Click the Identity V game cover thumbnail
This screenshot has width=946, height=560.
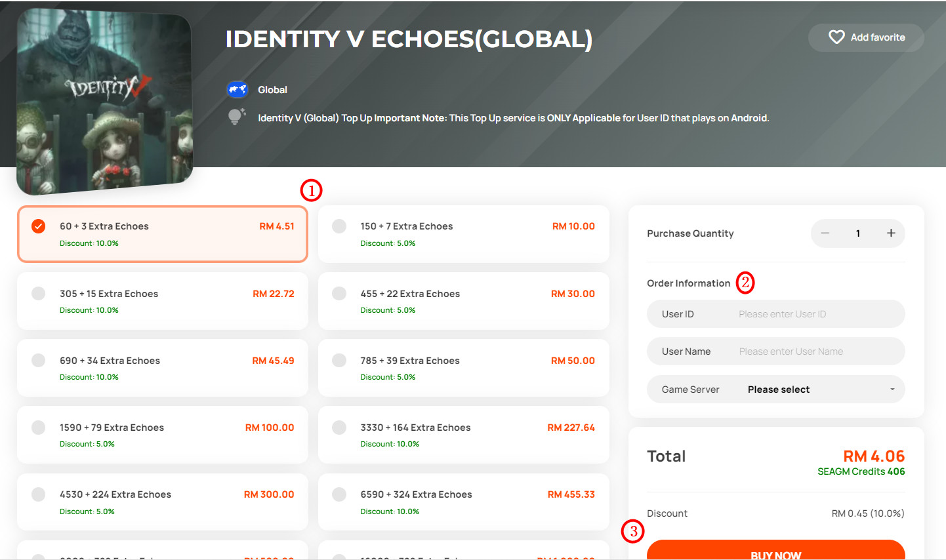[105, 102]
